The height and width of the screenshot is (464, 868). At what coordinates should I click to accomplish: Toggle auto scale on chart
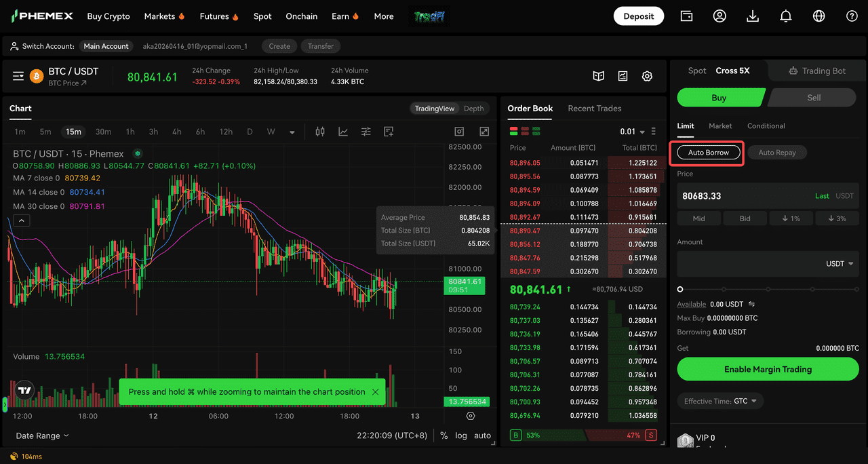pyautogui.click(x=482, y=436)
